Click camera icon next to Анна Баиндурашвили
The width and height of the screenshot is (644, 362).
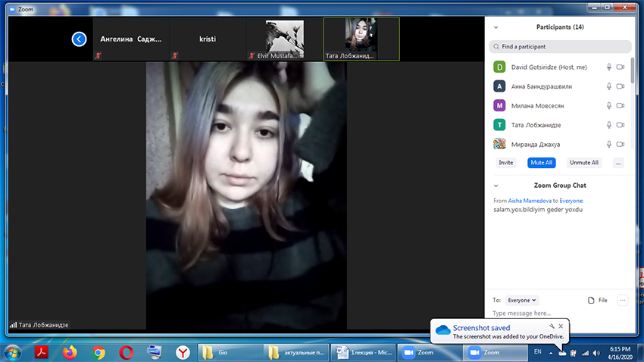(621, 86)
